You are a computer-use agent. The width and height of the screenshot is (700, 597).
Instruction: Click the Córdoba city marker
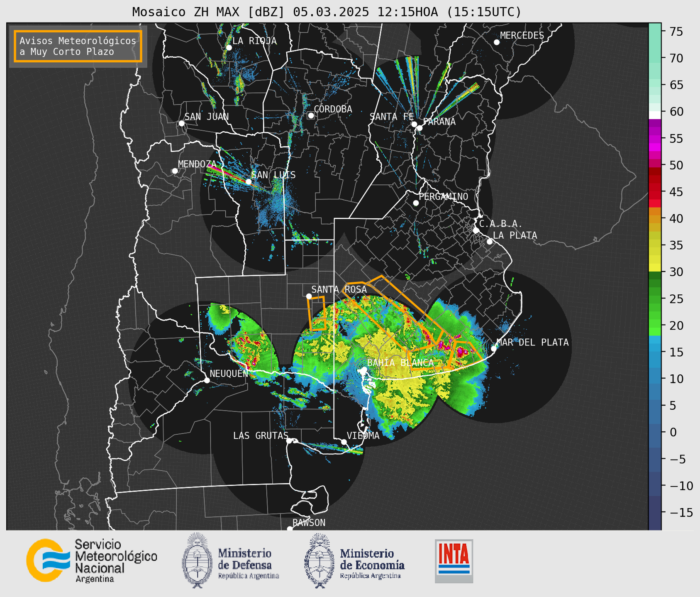(x=311, y=115)
